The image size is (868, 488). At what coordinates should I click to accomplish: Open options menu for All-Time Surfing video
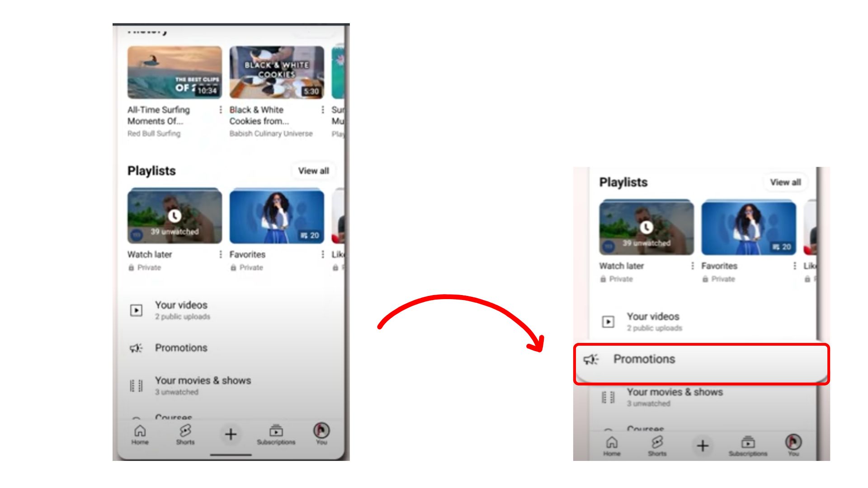click(220, 110)
